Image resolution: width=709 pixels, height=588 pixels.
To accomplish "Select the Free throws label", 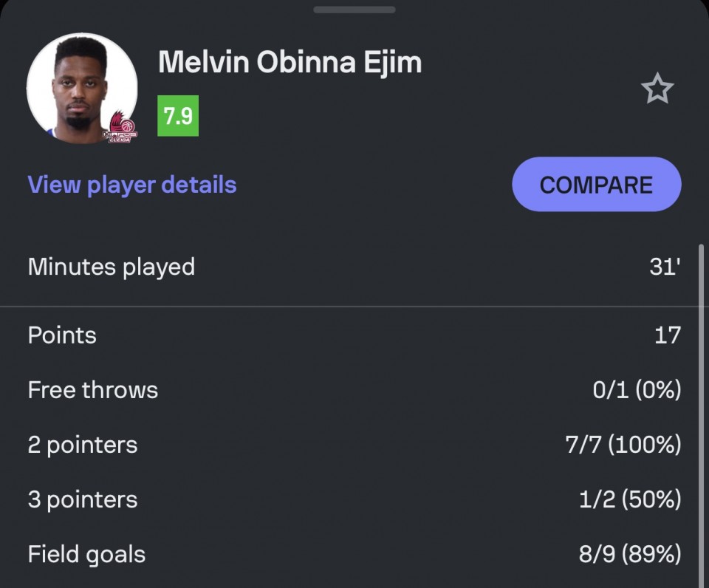I will [x=93, y=390].
